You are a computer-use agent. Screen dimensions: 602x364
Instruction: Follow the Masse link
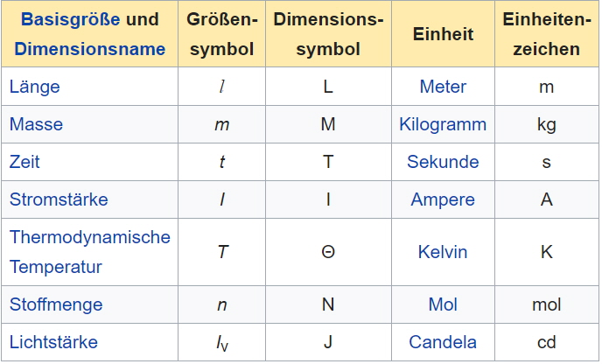point(36,124)
